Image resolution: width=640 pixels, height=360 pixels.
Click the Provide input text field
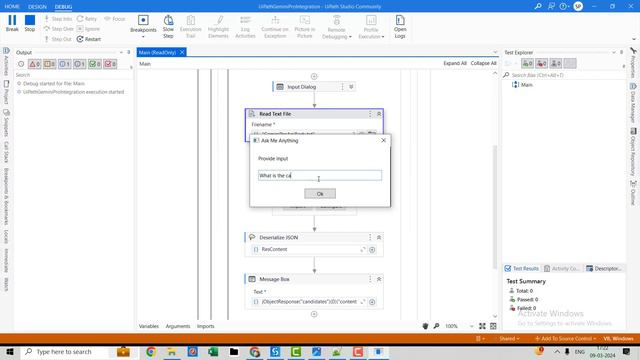(x=320, y=176)
